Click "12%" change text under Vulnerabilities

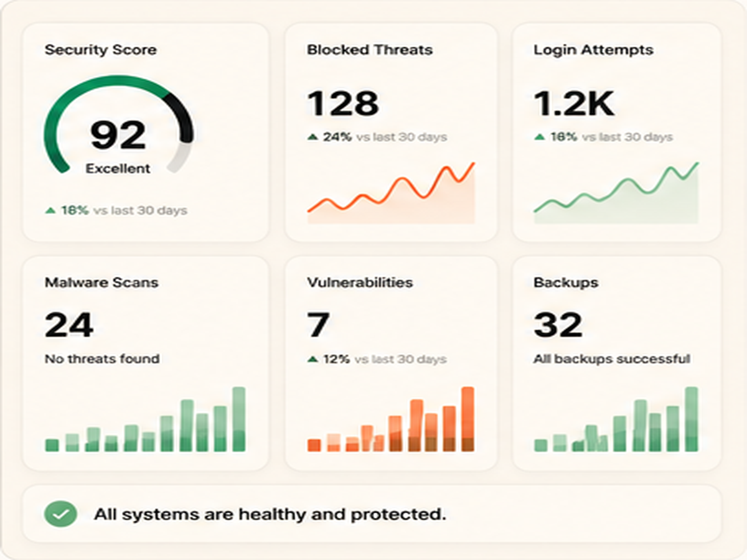point(337,359)
